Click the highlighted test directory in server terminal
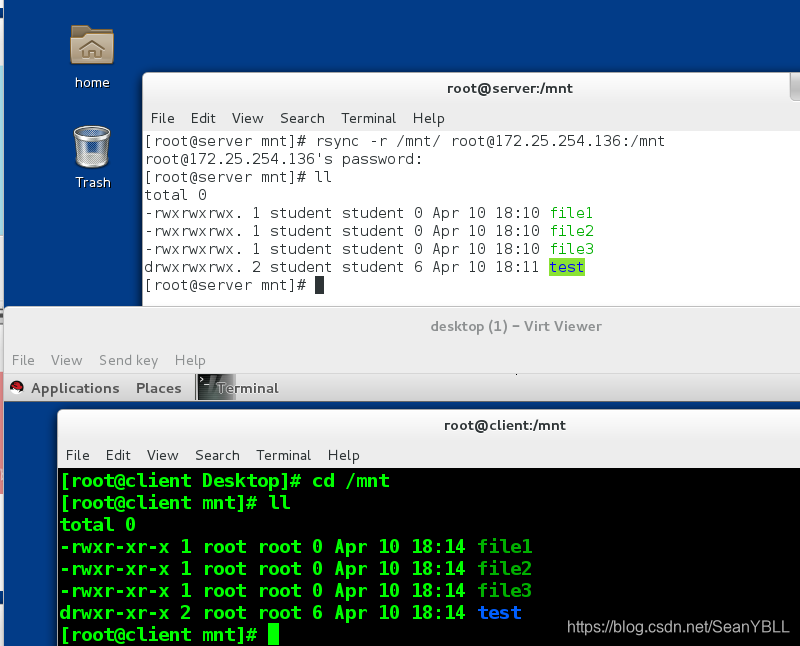Image resolution: width=800 pixels, height=646 pixels. pyautogui.click(x=566, y=267)
